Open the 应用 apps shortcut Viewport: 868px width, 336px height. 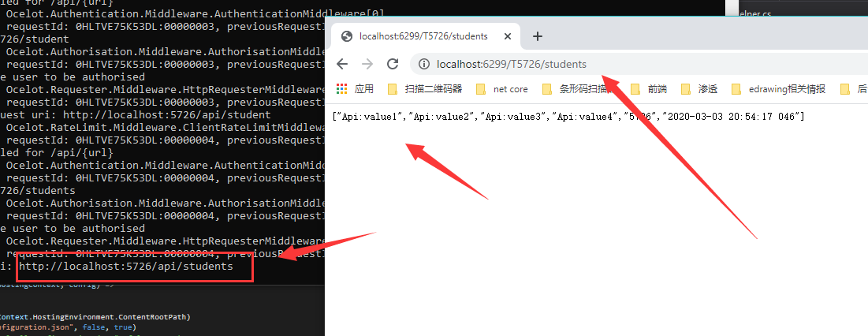coord(355,88)
